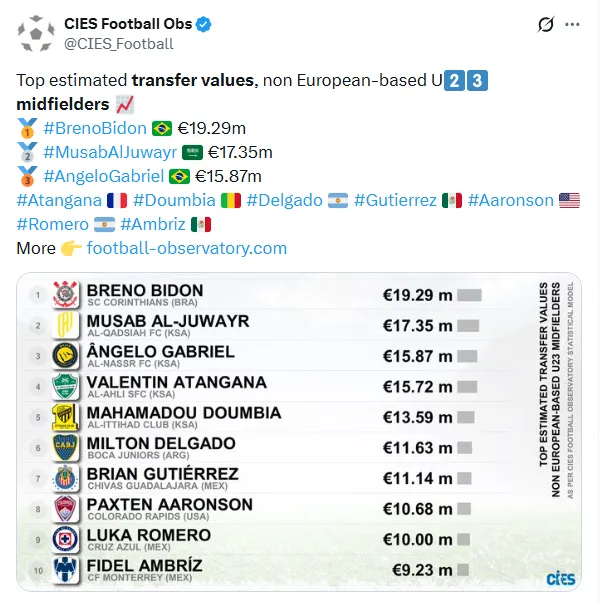The height and width of the screenshot is (603, 600).
Task: Select the #Delgado hashtag
Action: 284,200
